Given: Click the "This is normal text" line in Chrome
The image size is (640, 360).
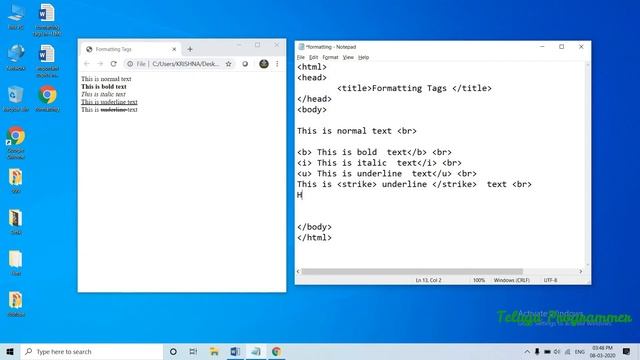Looking at the screenshot, I should (x=106, y=79).
